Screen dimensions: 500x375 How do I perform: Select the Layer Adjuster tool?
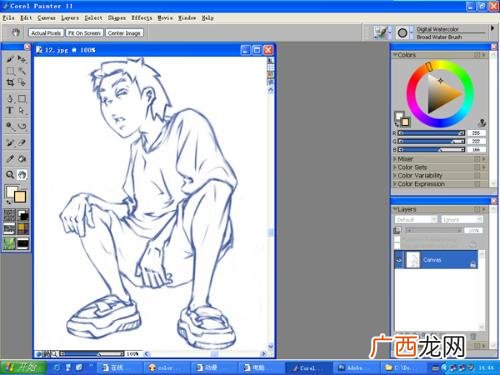[x=22, y=60]
